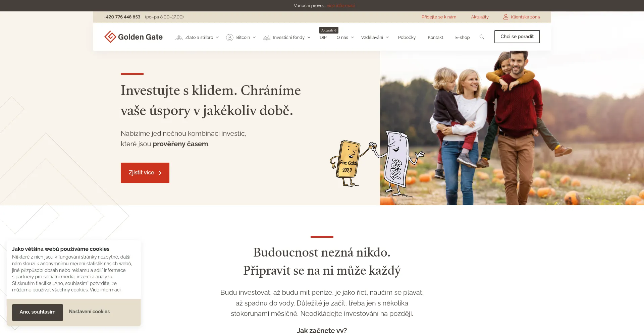Click the arrow icon inside Zjistit více
Screen dimensions: 644x333
pos(160,173)
